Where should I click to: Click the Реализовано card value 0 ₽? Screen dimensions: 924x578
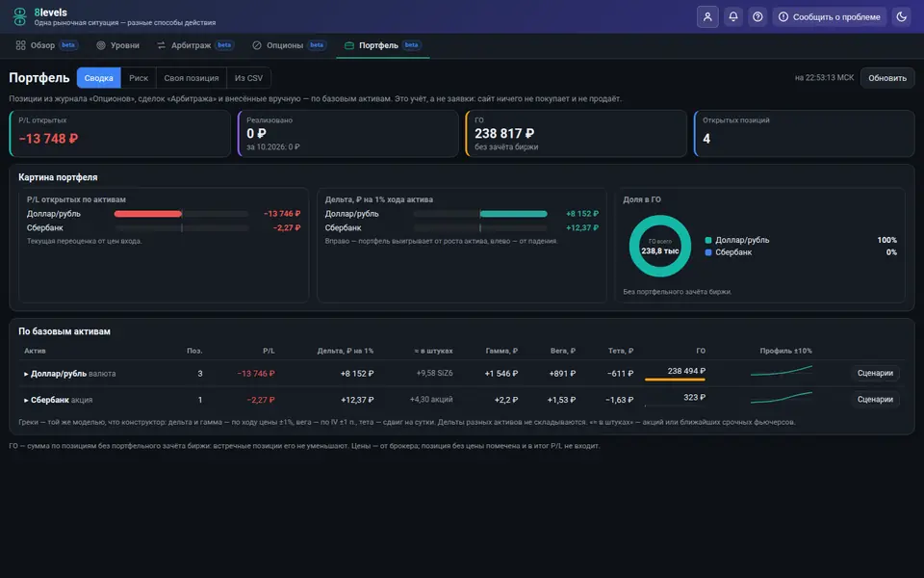coord(256,134)
